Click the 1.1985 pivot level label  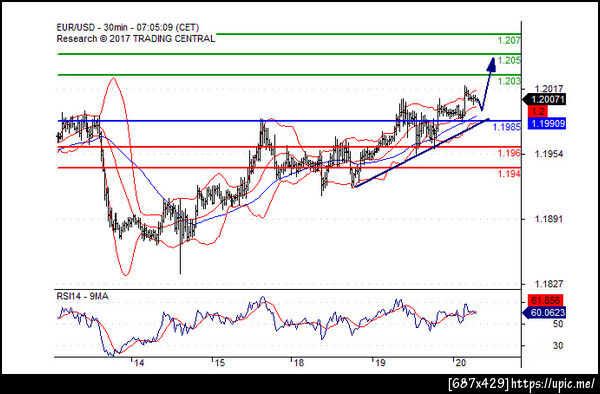tap(507, 127)
